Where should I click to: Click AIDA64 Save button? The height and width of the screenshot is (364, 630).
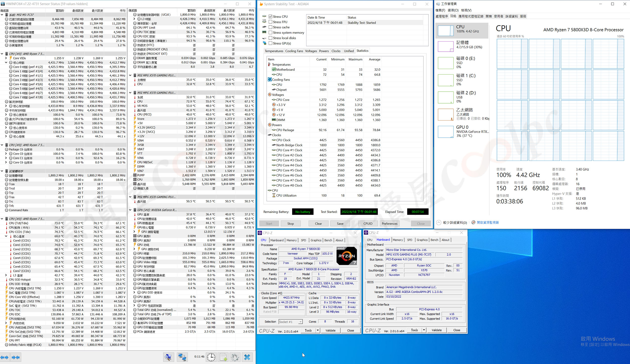[340, 224]
